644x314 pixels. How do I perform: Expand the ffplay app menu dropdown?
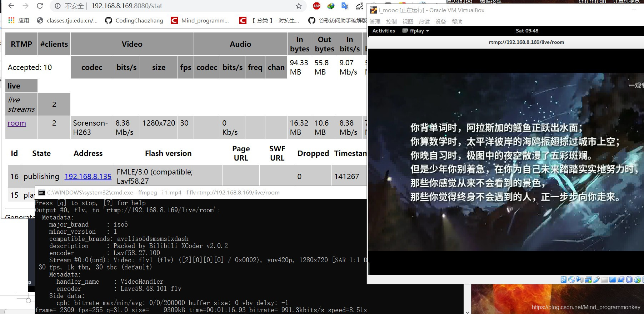(x=416, y=31)
